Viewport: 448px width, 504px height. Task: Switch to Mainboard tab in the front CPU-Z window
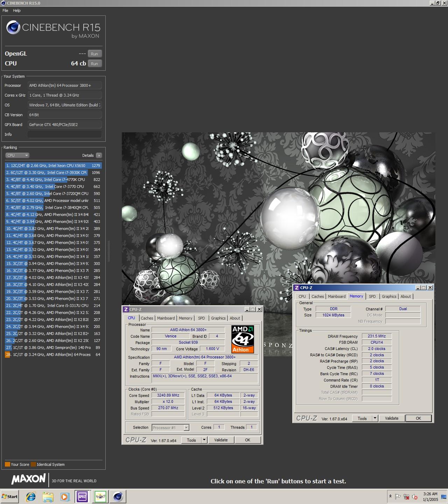tap(166, 318)
